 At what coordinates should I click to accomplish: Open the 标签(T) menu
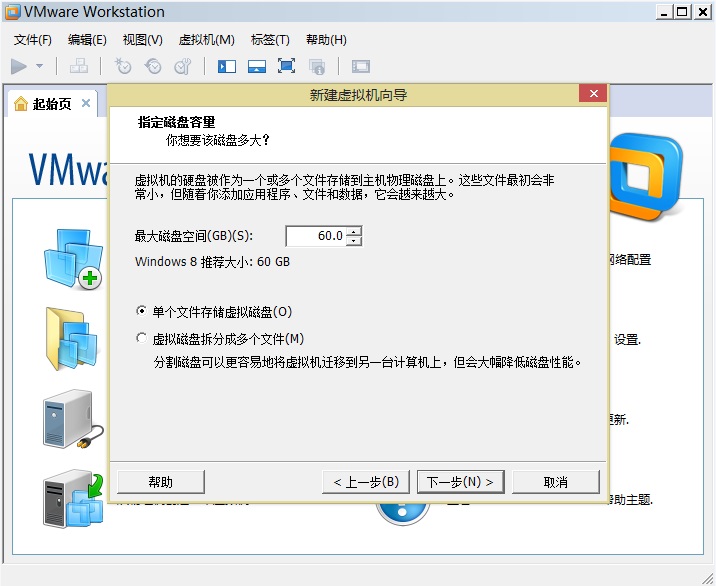coord(270,40)
